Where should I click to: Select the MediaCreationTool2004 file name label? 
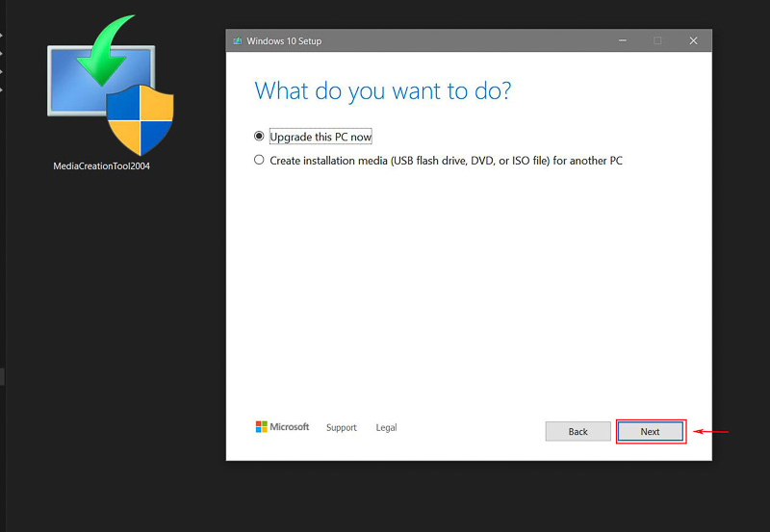[101, 165]
